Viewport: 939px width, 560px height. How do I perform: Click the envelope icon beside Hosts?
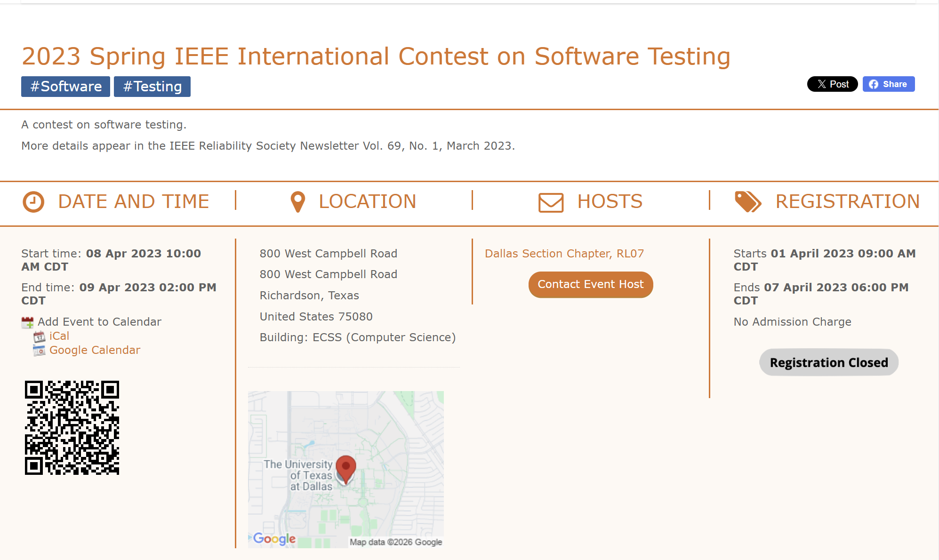551,203
